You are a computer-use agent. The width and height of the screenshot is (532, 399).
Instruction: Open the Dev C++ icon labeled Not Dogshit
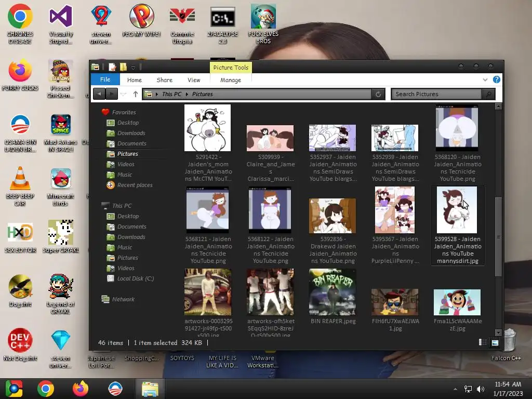click(x=20, y=344)
